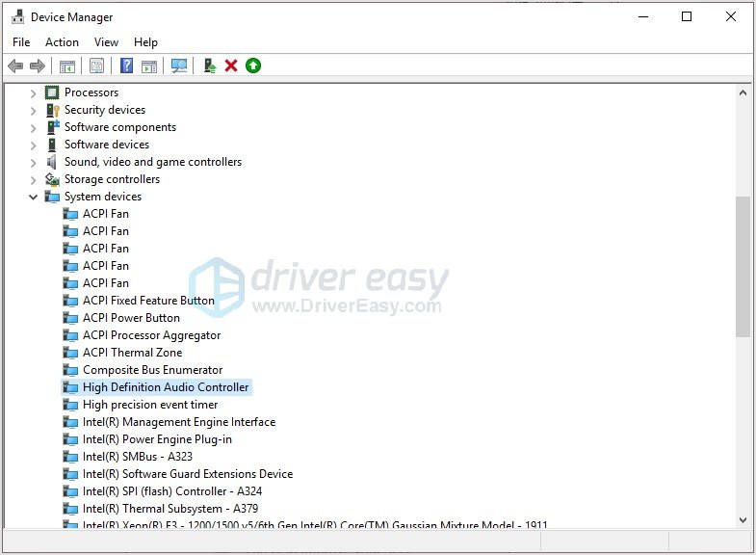Collapse the System devices category
Screen dimensions: 756x555
[x=34, y=197]
